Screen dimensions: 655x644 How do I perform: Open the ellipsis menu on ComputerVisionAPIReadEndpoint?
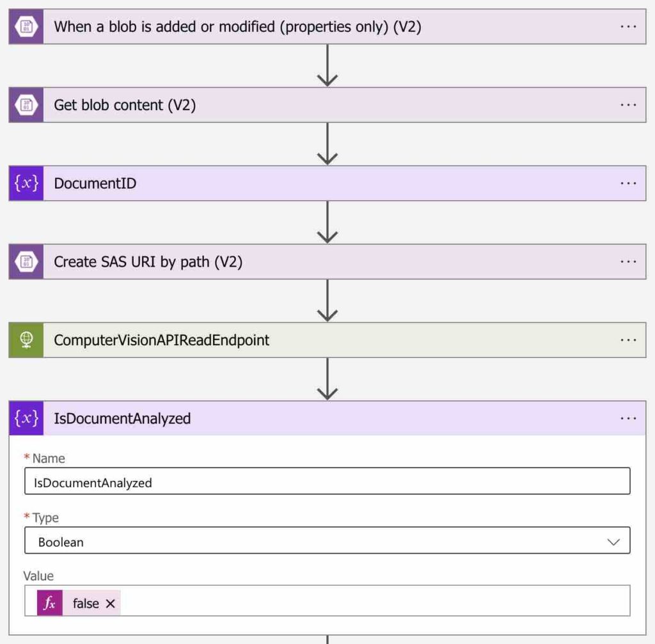[x=629, y=340]
